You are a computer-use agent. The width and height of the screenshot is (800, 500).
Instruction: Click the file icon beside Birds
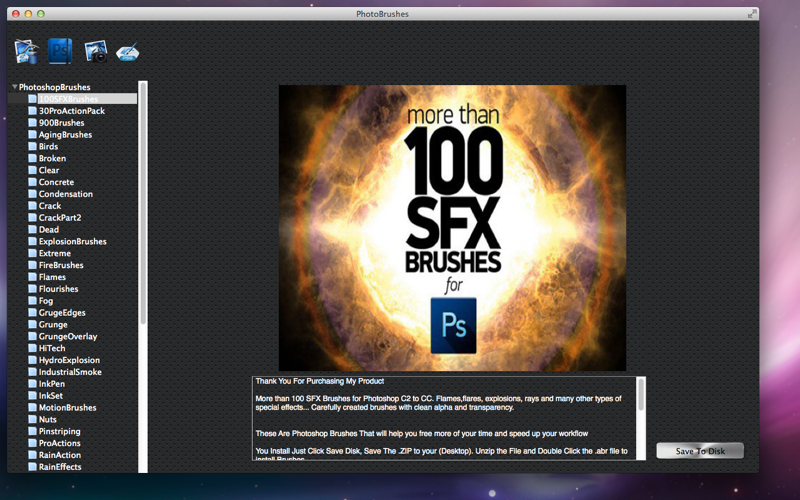tap(32, 146)
